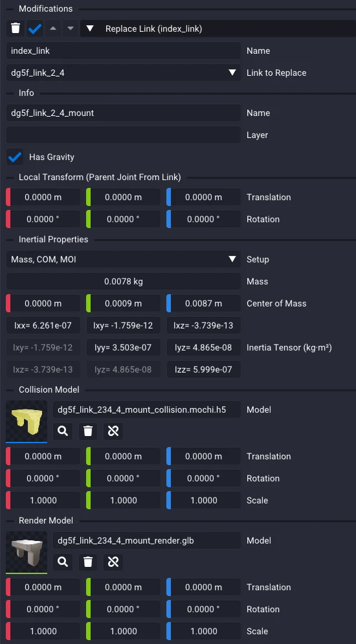Viewport: 356px width, 644px height.
Task: Select Render Model Z scale field
Action: pos(203,631)
